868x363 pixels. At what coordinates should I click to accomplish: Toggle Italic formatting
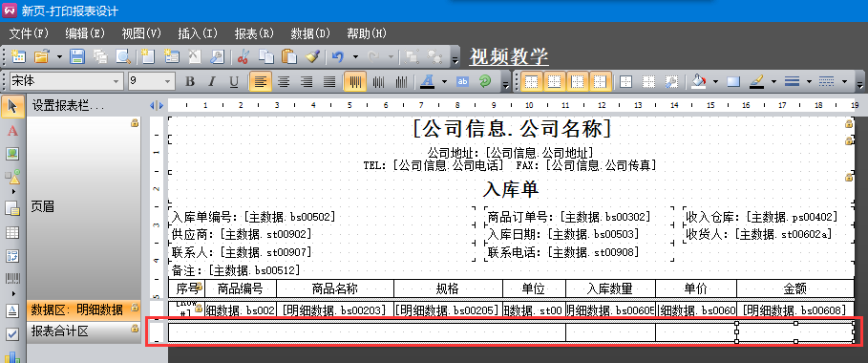[211, 82]
